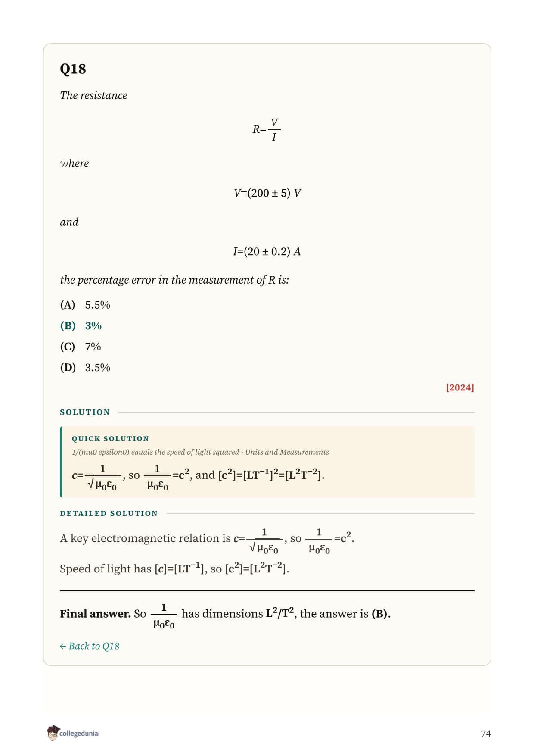Click the left arrow beside Back to Q18

[x=63, y=646]
